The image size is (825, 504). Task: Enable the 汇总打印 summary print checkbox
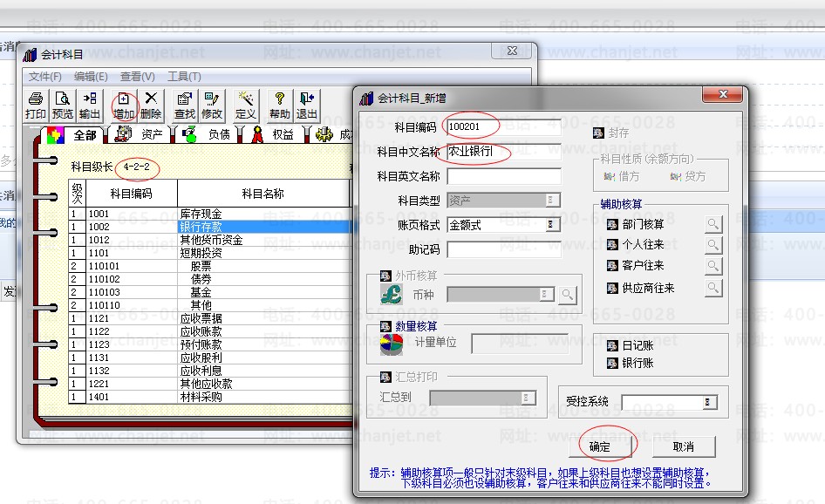[385, 378]
